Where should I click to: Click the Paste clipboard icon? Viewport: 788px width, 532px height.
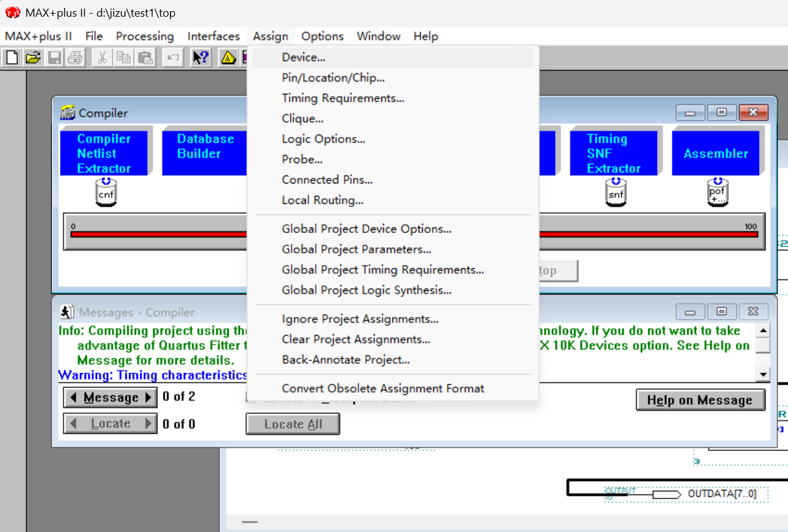[x=145, y=57]
